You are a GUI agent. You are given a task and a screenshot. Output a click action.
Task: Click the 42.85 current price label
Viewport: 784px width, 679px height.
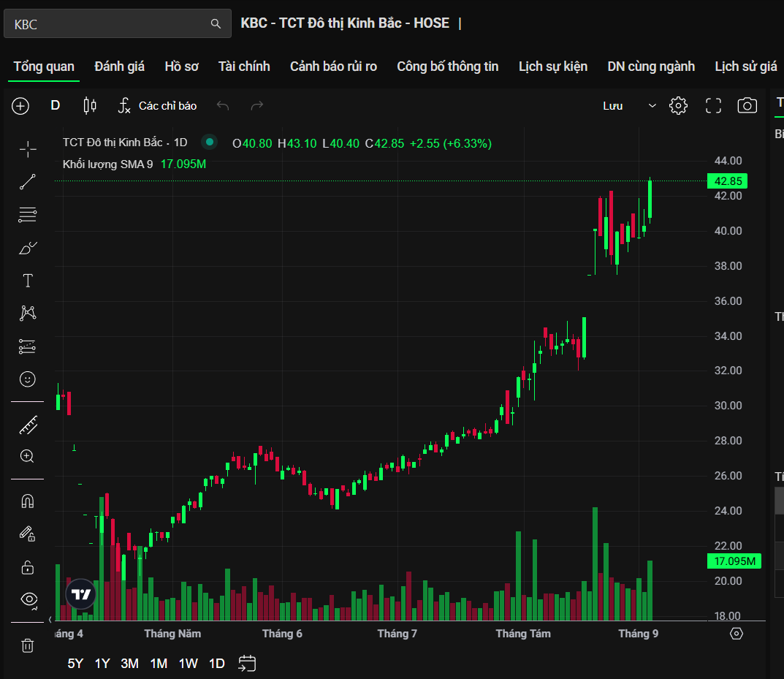728,181
